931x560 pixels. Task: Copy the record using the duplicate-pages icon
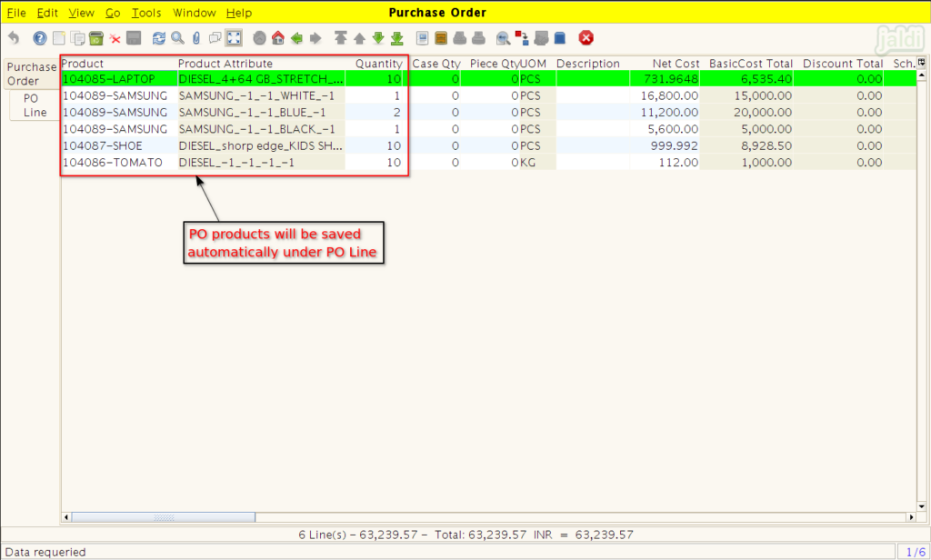coord(78,38)
